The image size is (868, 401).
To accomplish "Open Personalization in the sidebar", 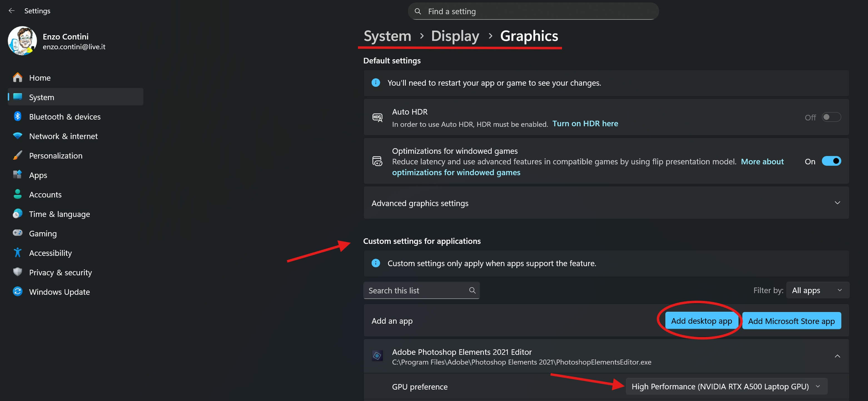I will 56,155.
